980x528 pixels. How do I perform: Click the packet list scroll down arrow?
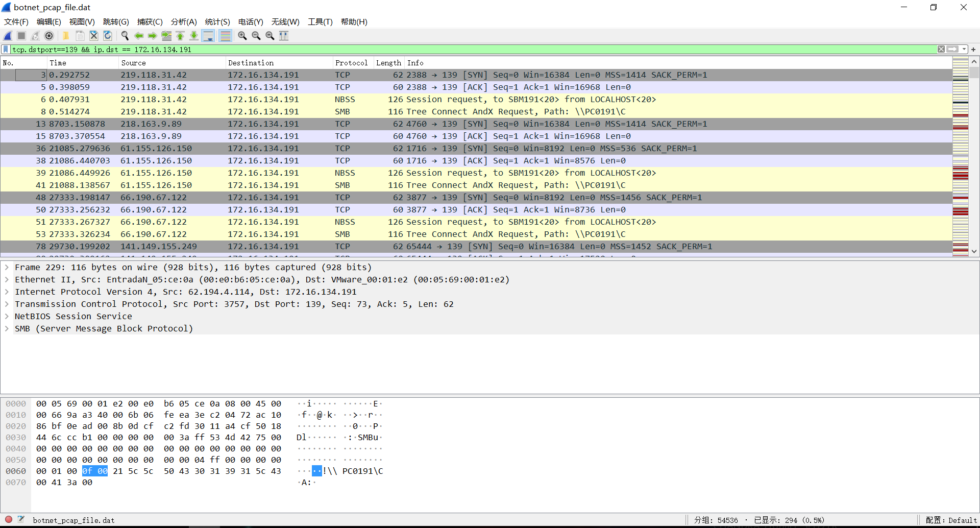[x=974, y=251]
